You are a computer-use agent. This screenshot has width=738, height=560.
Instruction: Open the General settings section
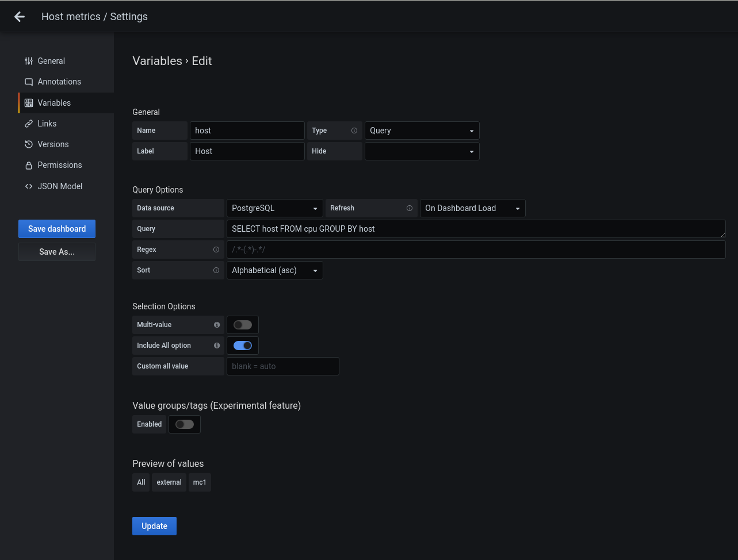pyautogui.click(x=51, y=61)
